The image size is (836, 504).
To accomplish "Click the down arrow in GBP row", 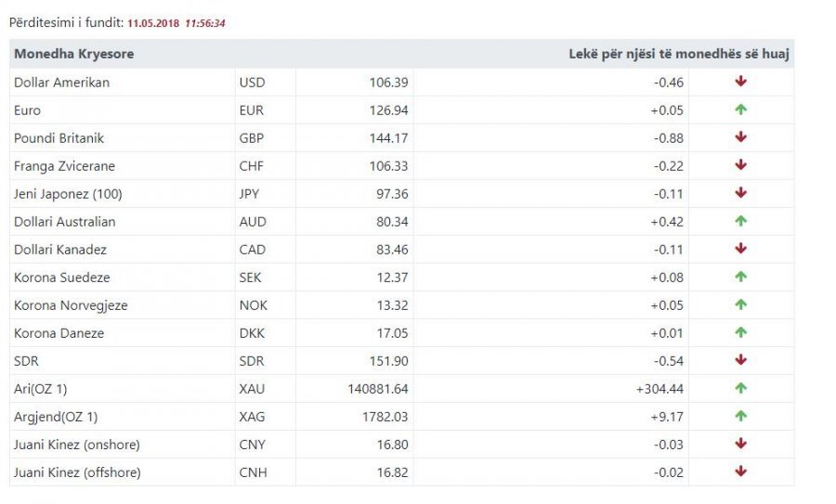I will (x=740, y=137).
